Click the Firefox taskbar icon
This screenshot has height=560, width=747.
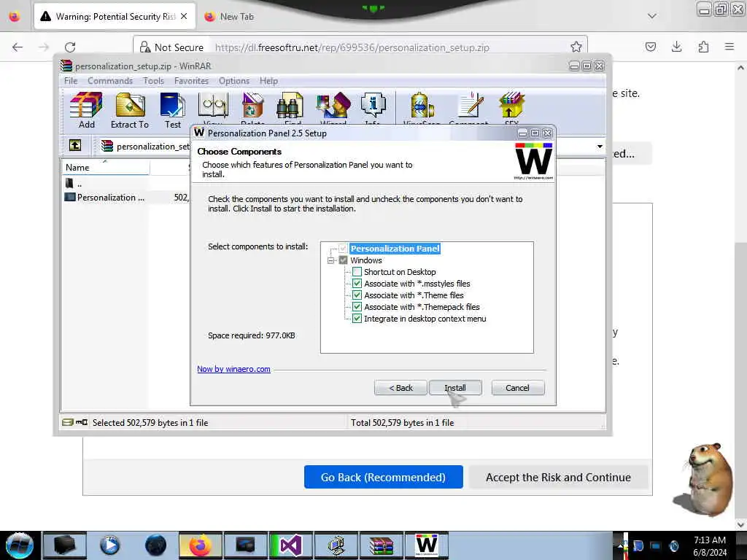pyautogui.click(x=201, y=545)
